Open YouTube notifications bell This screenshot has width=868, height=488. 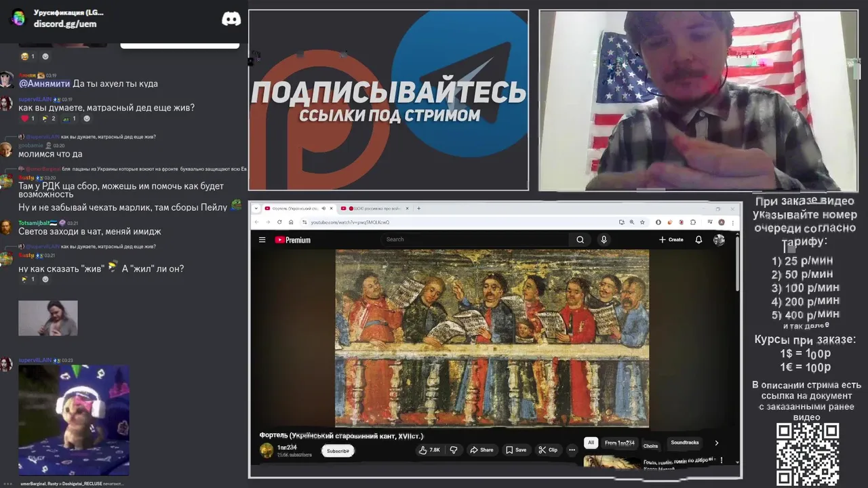coord(698,239)
